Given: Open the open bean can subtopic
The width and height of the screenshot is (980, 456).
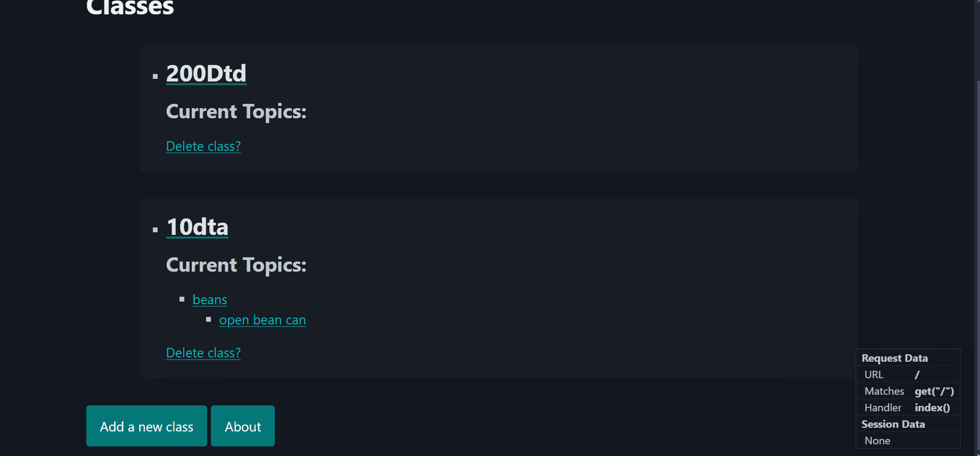Looking at the screenshot, I should 262,320.
